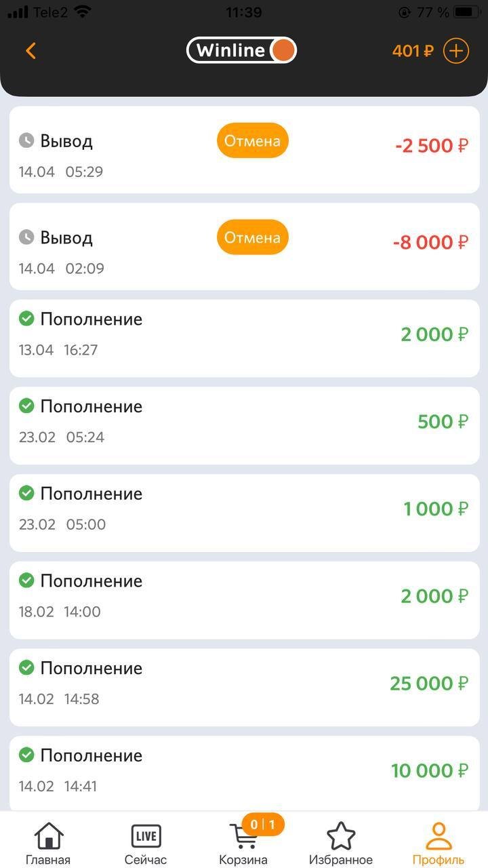Screen dimensions: 488x868
Task: Tap the clock icon on 05:29 withdrawal
Action: click(x=26, y=140)
